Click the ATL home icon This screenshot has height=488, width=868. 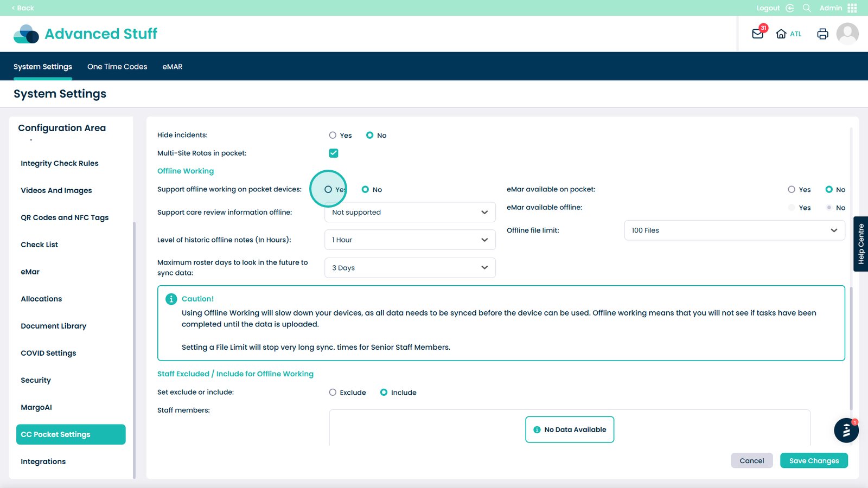(x=781, y=34)
